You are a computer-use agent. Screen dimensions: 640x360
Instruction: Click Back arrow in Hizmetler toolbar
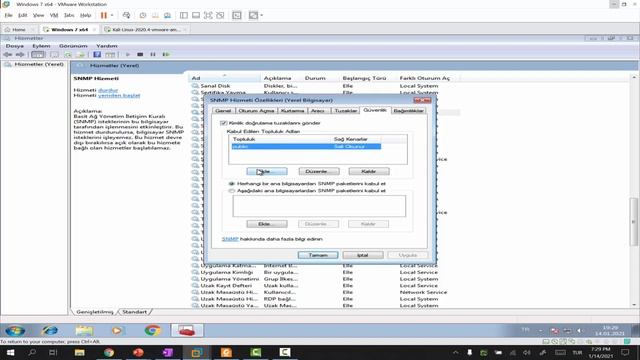pyautogui.click(x=8, y=54)
